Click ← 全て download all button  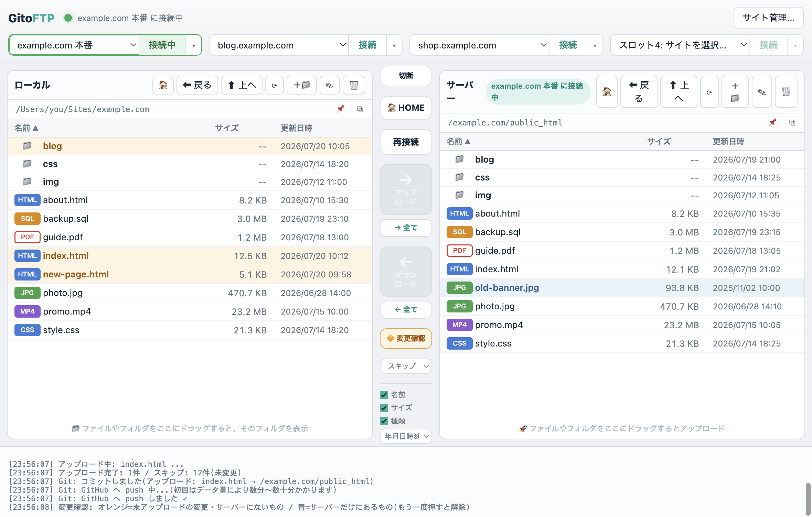pos(406,310)
